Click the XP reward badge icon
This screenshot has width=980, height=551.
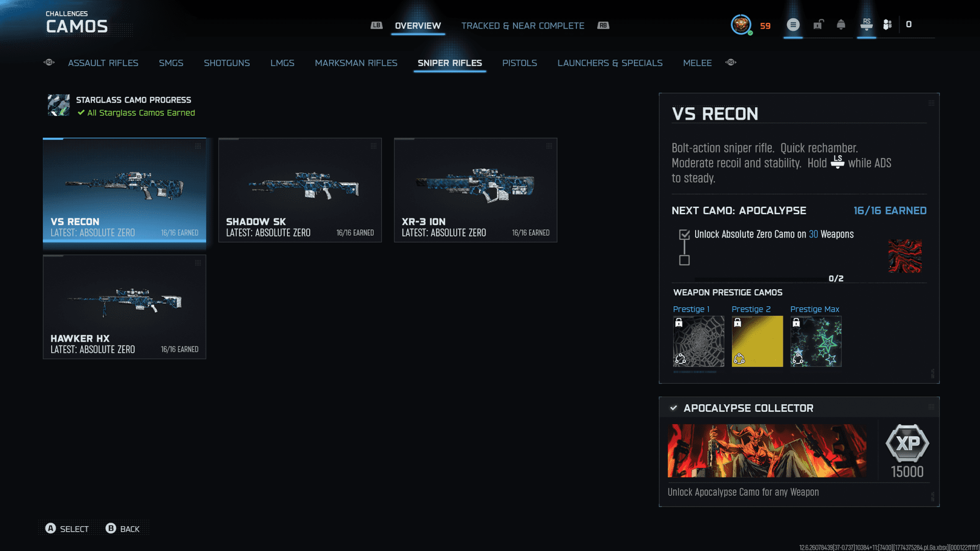pos(907,443)
